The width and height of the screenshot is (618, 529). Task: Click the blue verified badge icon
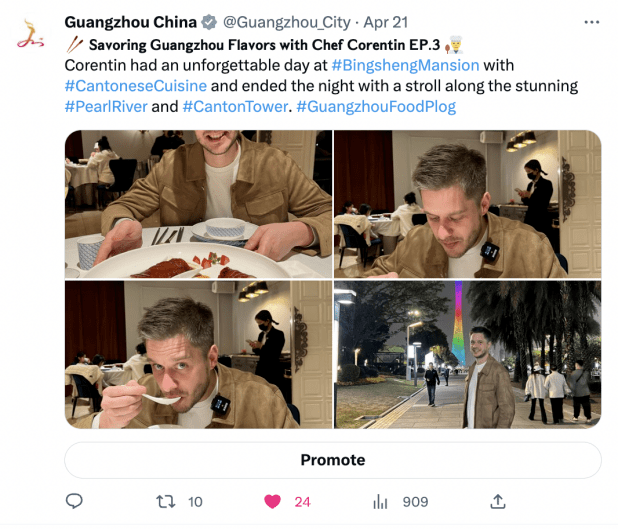209,22
